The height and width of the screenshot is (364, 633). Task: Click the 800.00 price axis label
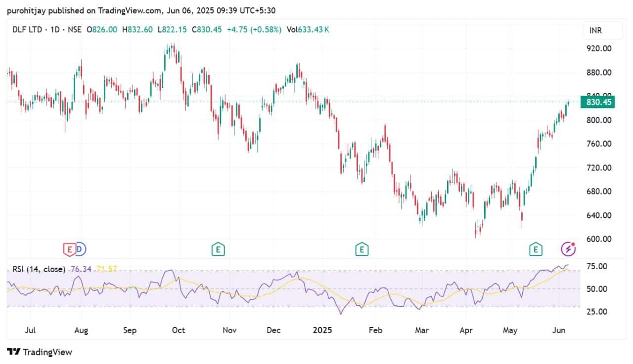(599, 120)
